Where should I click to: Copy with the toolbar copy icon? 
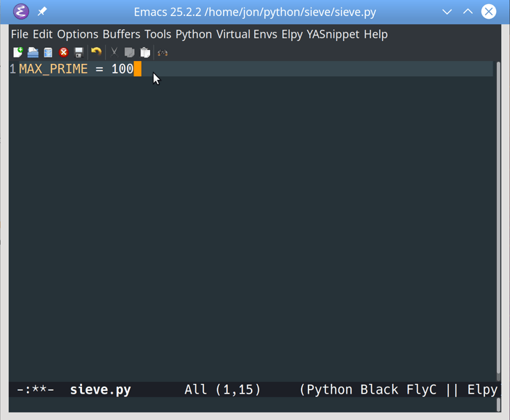[129, 52]
